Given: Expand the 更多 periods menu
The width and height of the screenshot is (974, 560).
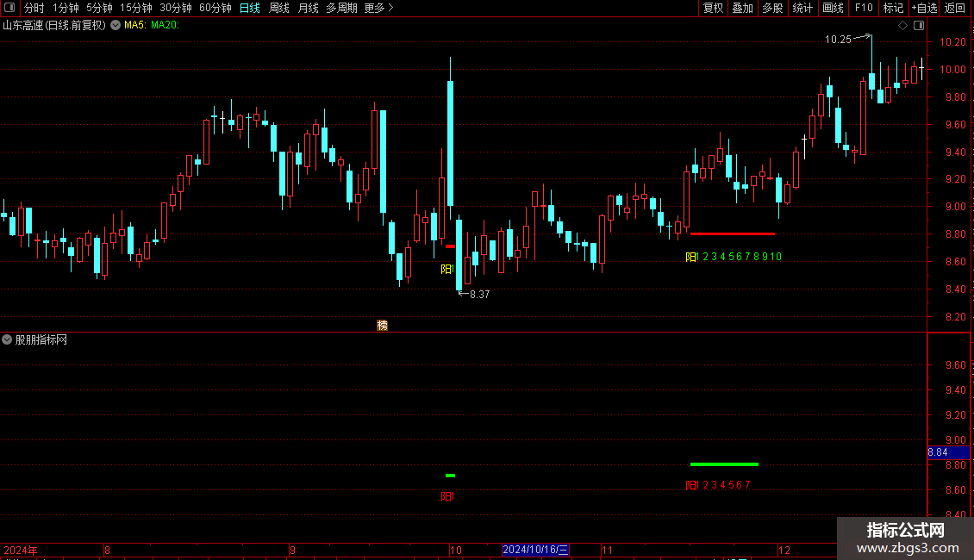Looking at the screenshot, I should 379,8.
